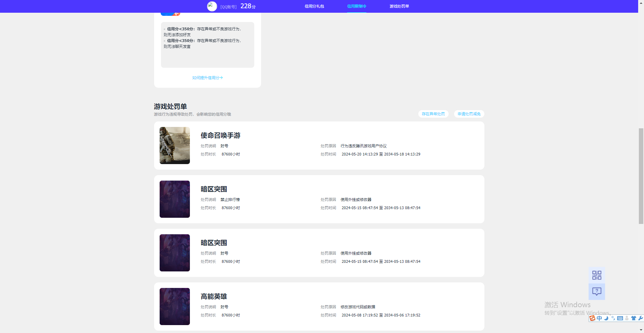Click the 使命召唤手游 game cover thumbnail

[x=175, y=146]
